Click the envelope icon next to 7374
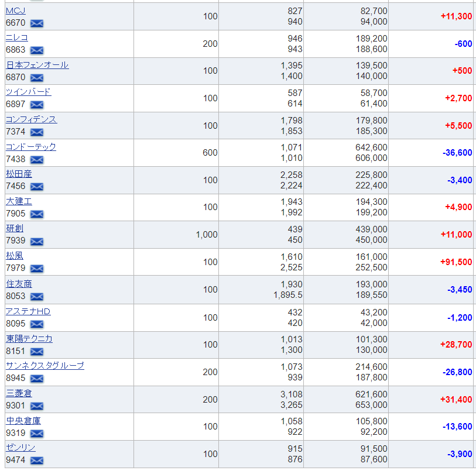The height and width of the screenshot is (474, 476). point(37,132)
